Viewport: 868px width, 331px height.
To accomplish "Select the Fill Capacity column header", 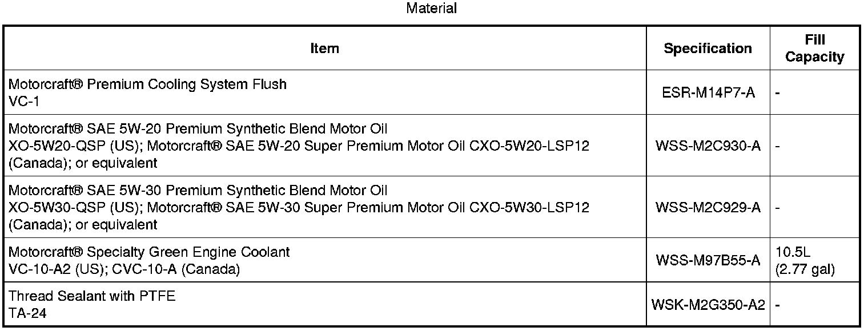I will [x=814, y=49].
